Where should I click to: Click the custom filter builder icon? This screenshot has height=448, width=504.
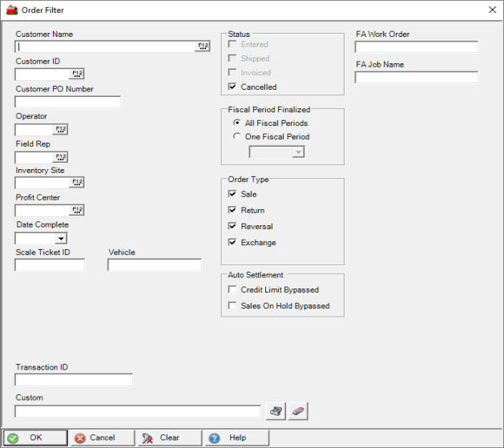click(276, 411)
